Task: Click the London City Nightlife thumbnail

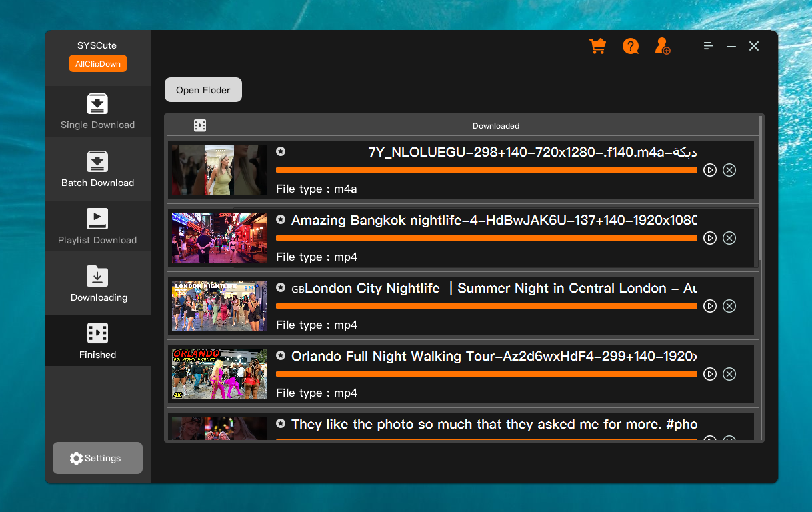Action: coord(219,306)
